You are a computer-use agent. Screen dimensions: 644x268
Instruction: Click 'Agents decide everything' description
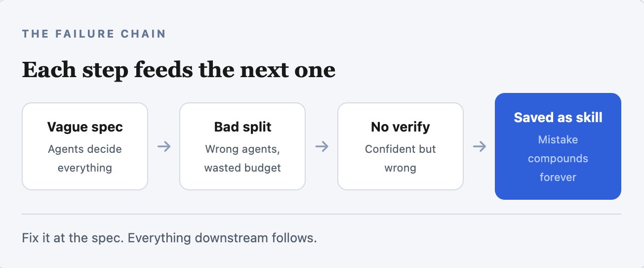85,158
